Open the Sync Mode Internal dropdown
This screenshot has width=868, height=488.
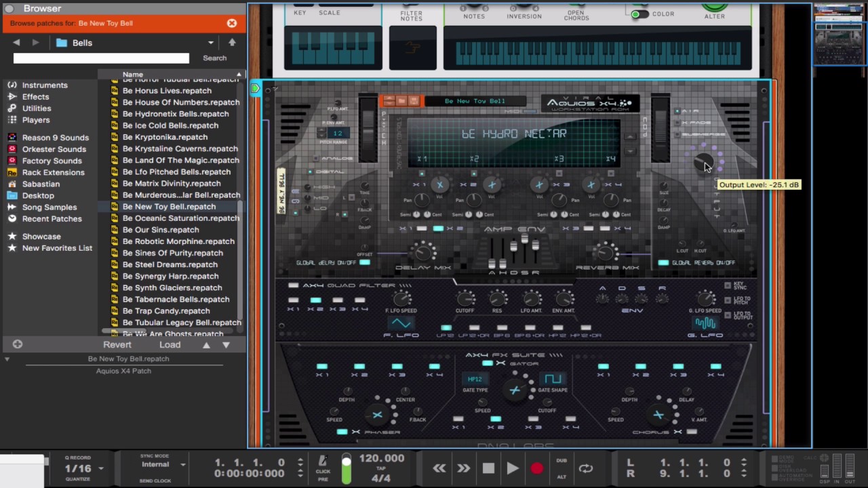pyautogui.click(x=182, y=464)
